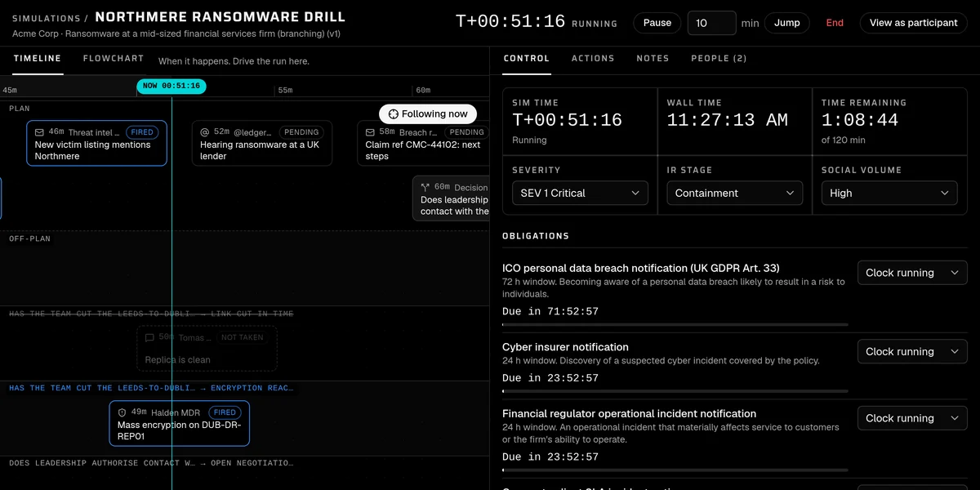Click the envelope icon on the 58m Breach card

click(370, 132)
